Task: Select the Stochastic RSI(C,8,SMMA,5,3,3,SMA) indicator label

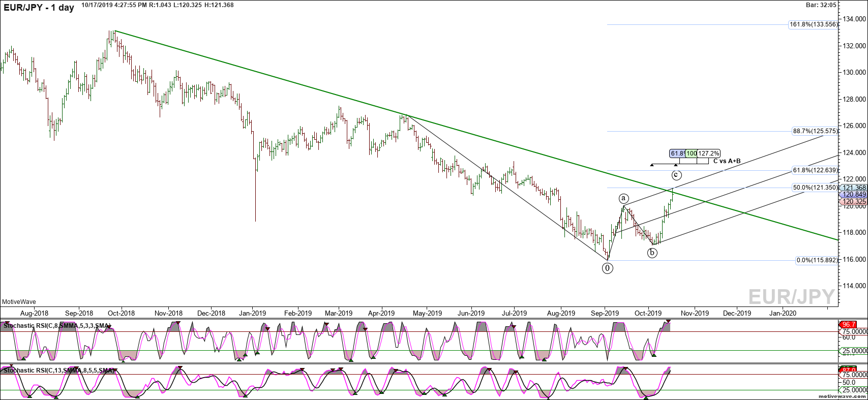Action: point(57,325)
